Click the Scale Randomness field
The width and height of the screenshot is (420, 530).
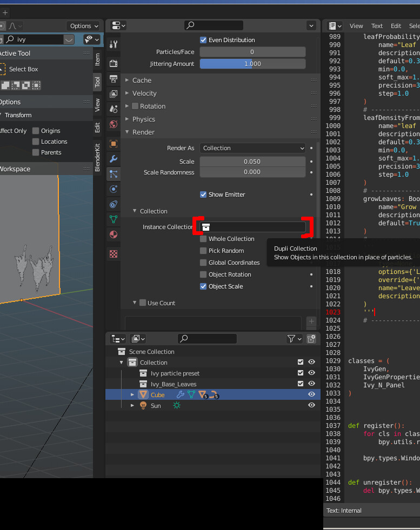252,172
